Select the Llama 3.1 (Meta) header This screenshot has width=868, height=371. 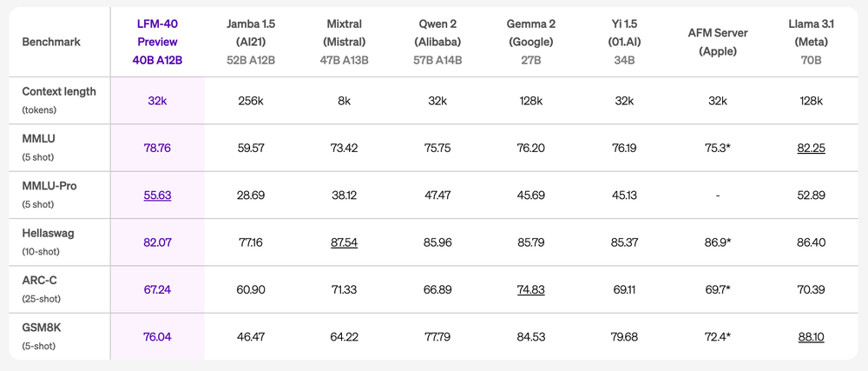point(811,42)
